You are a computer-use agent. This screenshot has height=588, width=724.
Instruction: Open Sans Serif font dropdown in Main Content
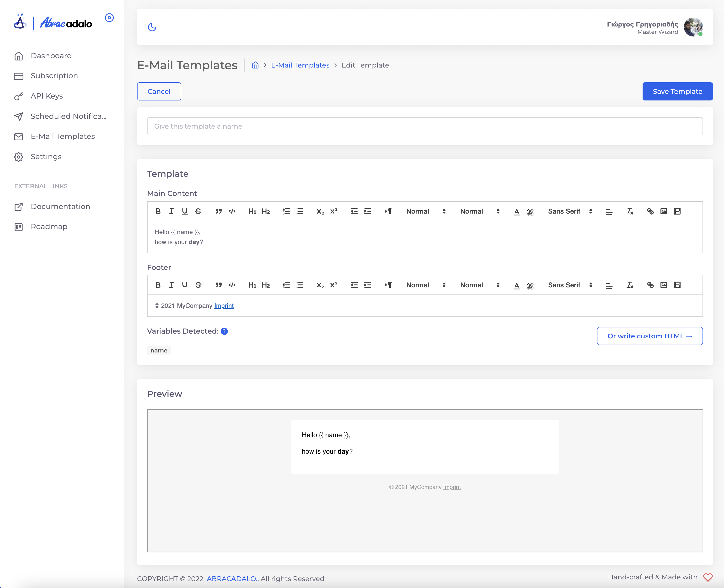pos(570,211)
